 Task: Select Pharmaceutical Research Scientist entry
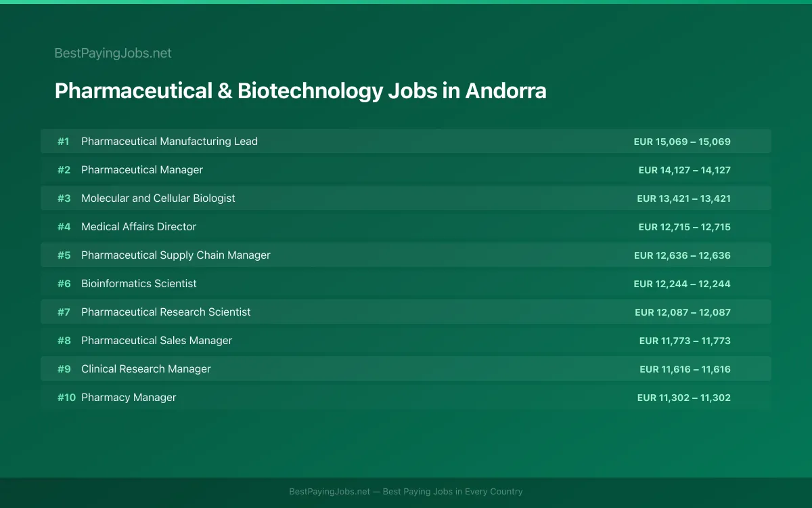(x=166, y=312)
